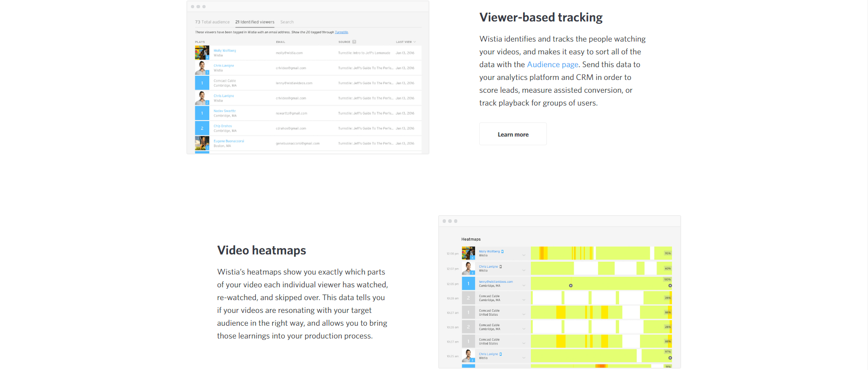Click the Search field in the audience panel
This screenshot has width=868, height=370.
[287, 22]
